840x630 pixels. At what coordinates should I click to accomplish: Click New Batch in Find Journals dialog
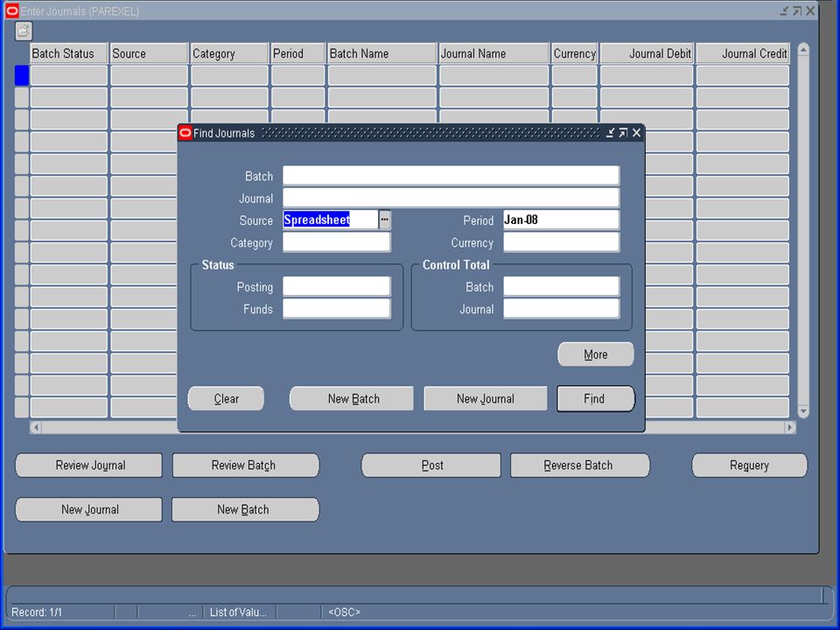click(352, 399)
